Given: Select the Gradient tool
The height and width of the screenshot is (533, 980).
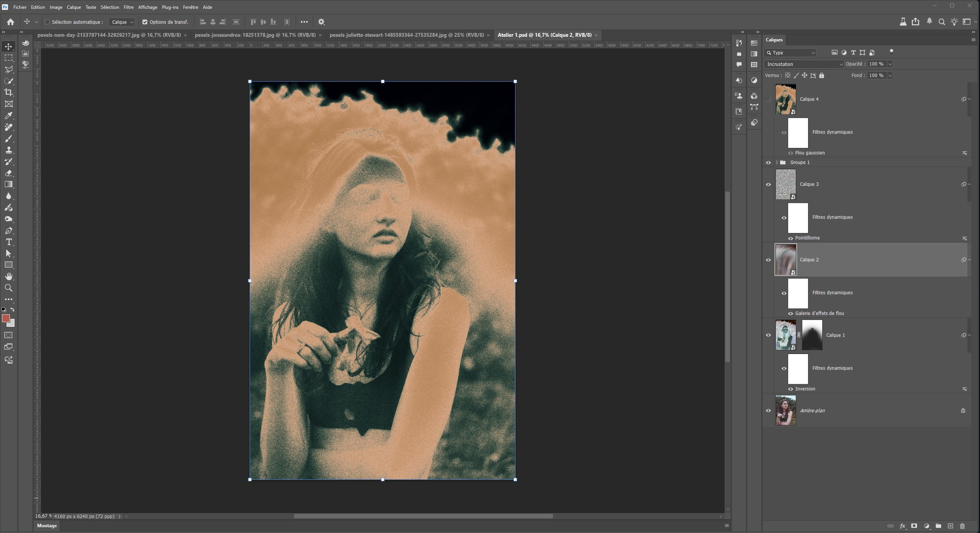Looking at the screenshot, I should coord(8,184).
